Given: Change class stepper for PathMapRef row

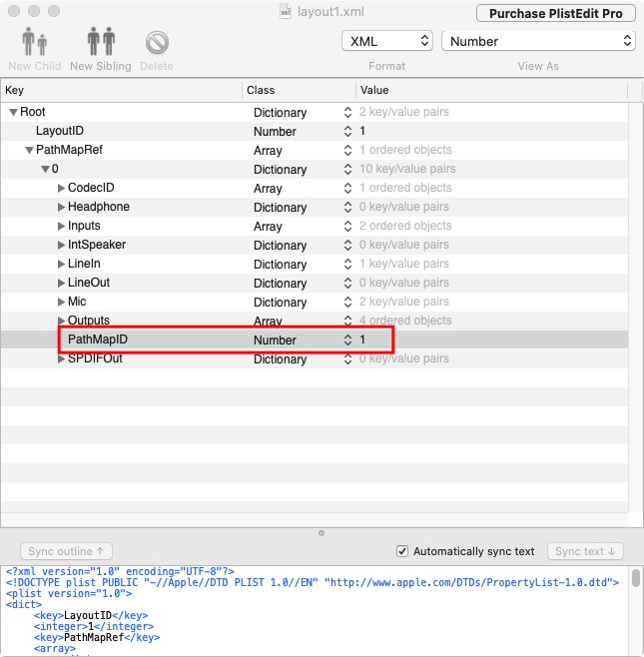Looking at the screenshot, I should coord(347,150).
